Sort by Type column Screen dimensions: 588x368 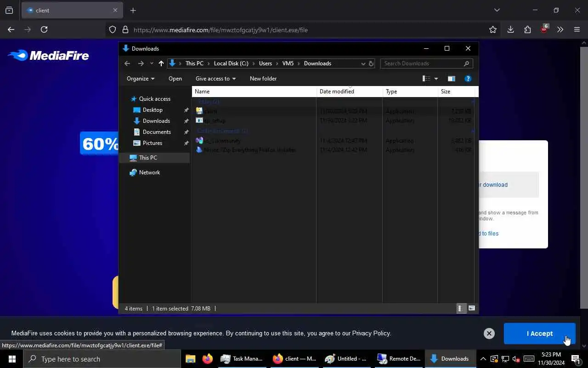410,92
